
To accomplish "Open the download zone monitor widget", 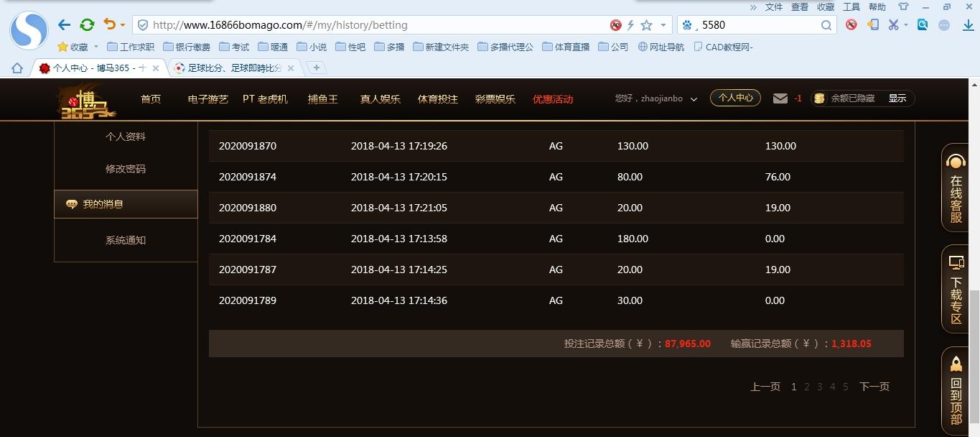I will click(x=956, y=290).
